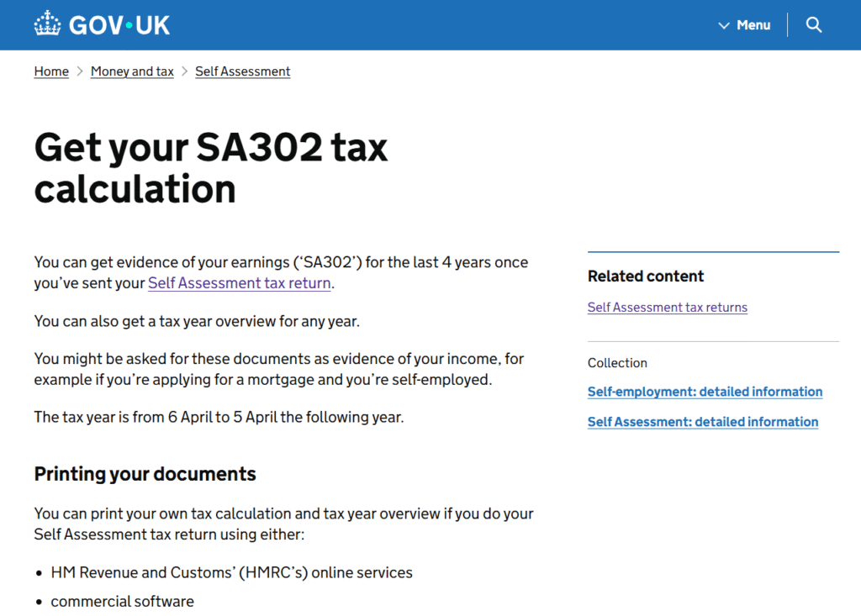Navigate to Money and tax breadcrumb
Screen dimensions: 861x616
pos(132,71)
